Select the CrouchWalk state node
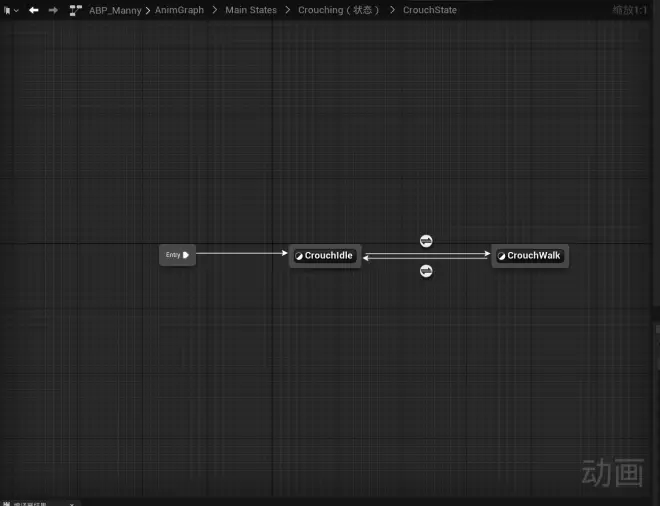660x506 pixels. (x=530, y=256)
